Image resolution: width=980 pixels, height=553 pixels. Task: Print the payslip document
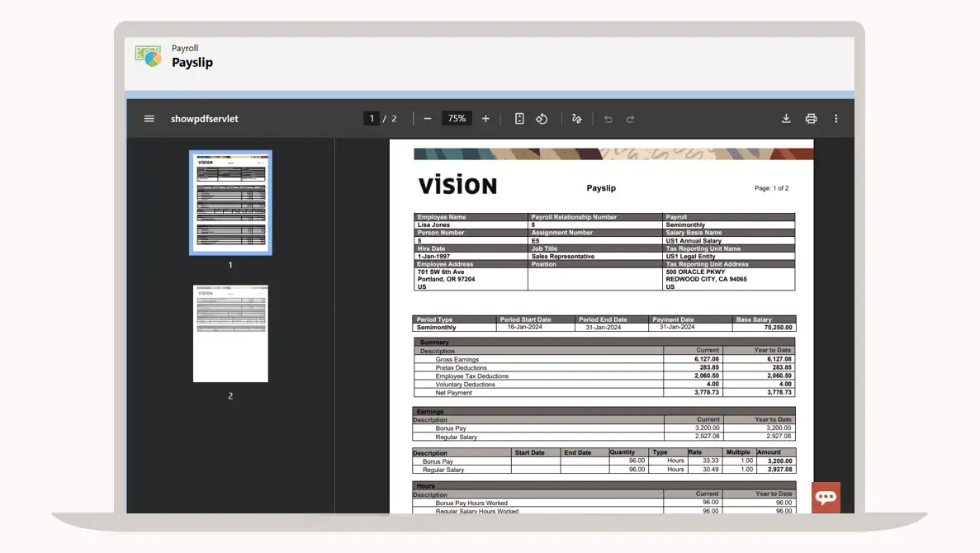pos(811,119)
